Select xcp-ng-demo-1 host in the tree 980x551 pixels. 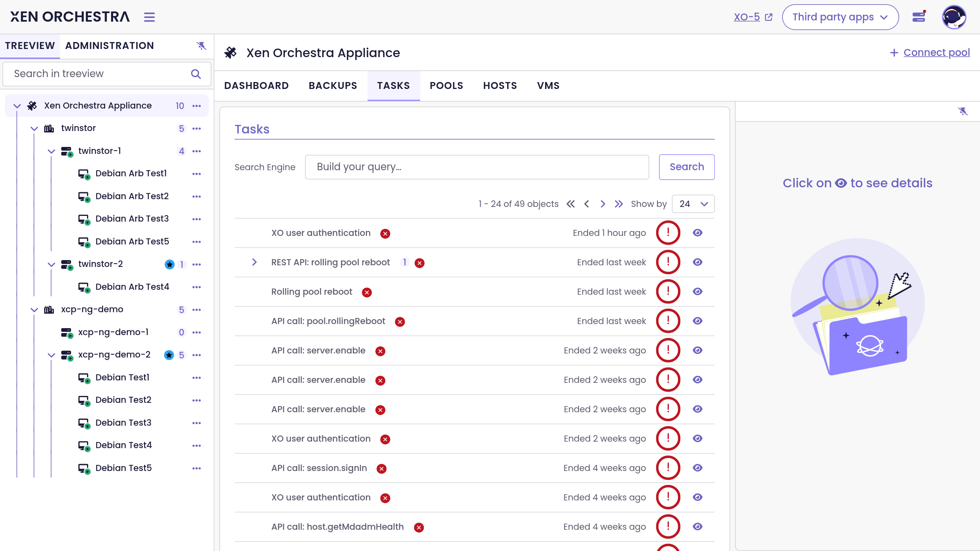(x=113, y=332)
